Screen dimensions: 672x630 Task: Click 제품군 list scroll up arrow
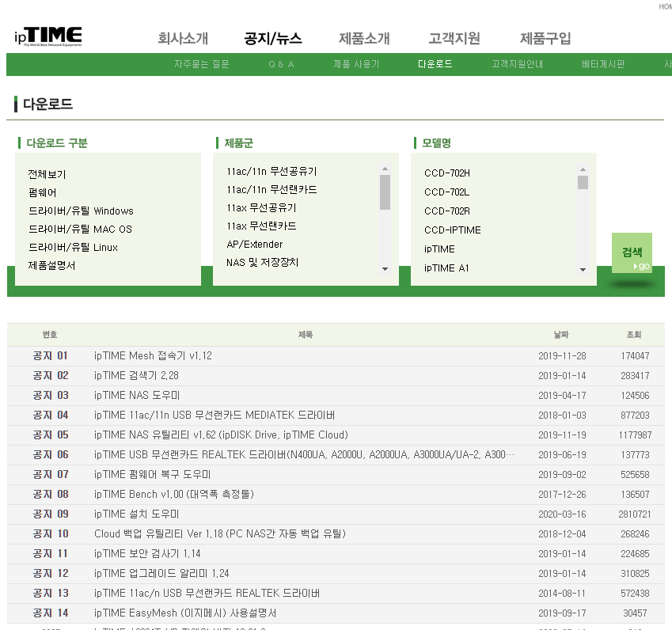385,169
